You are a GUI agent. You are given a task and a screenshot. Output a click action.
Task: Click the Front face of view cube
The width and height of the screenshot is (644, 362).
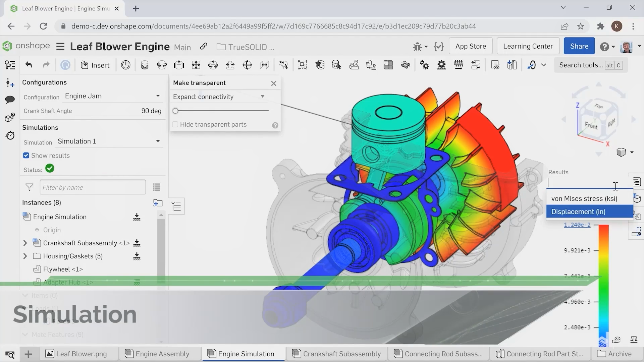pos(591,125)
